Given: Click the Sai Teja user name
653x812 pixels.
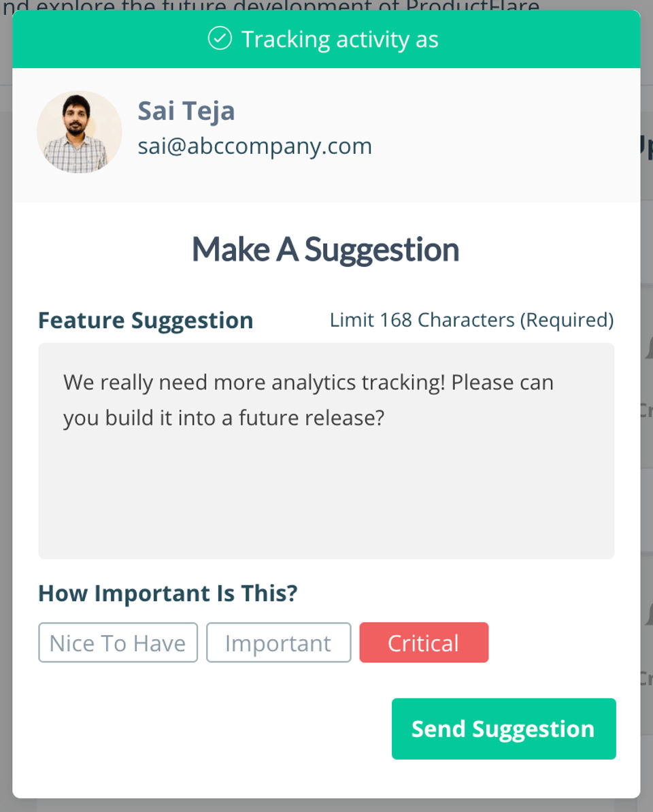Looking at the screenshot, I should pyautogui.click(x=186, y=112).
